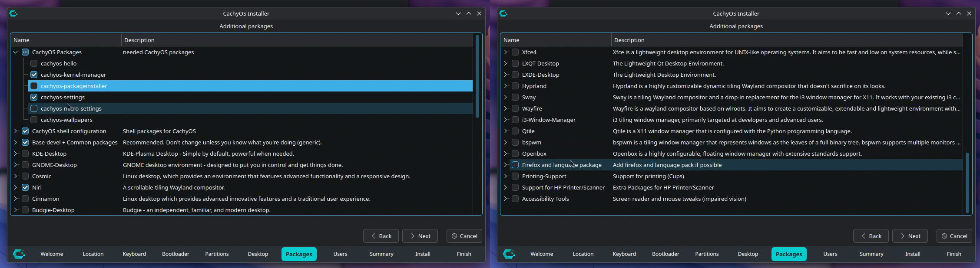Click Cancel button in left window
The width and height of the screenshot is (980, 268).
tap(464, 236)
